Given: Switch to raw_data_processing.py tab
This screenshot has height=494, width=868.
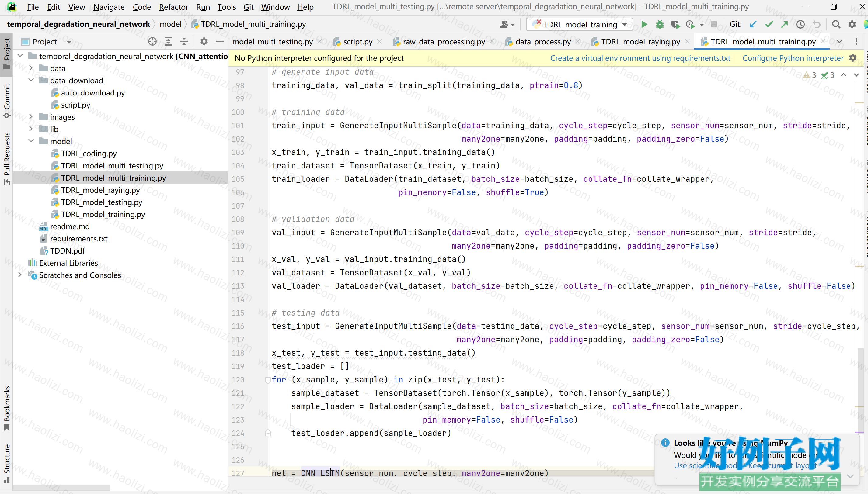Looking at the screenshot, I should [444, 42].
